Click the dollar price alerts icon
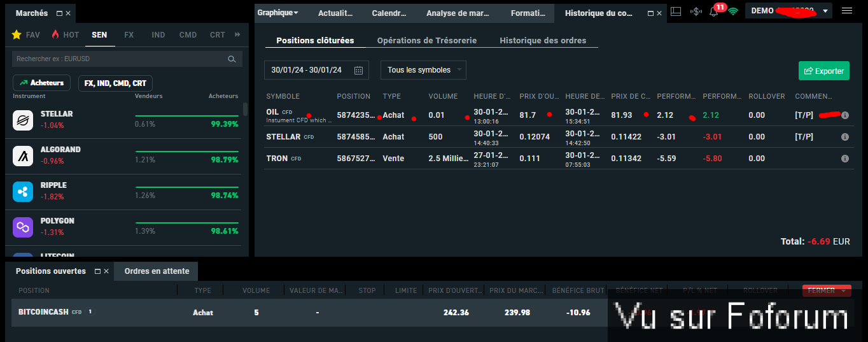Screen dimensions: 868x342 point(696,11)
